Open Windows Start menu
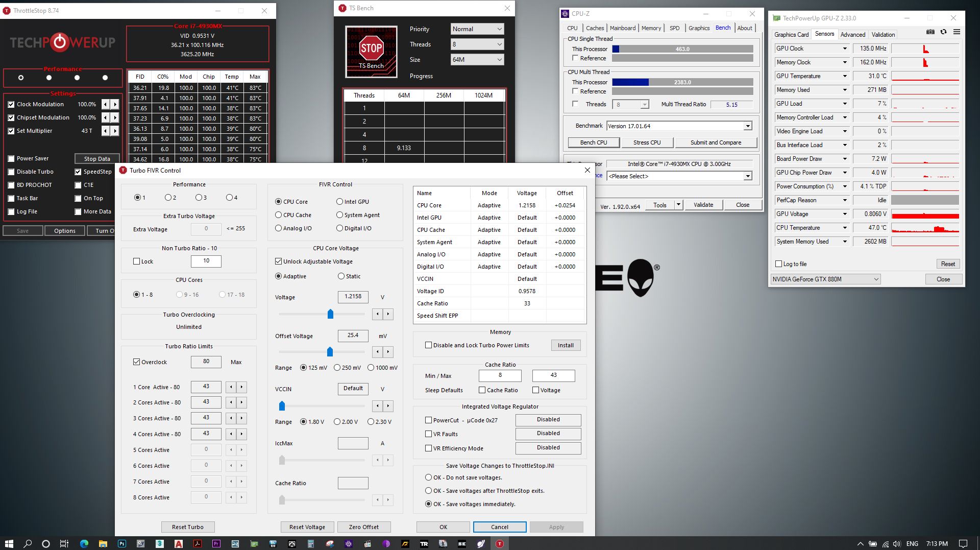The width and height of the screenshot is (980, 550). tap(9, 543)
